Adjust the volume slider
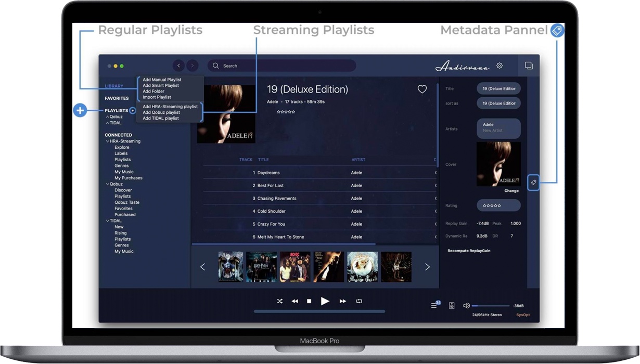The height and width of the screenshot is (364, 640). pyautogui.click(x=490, y=306)
